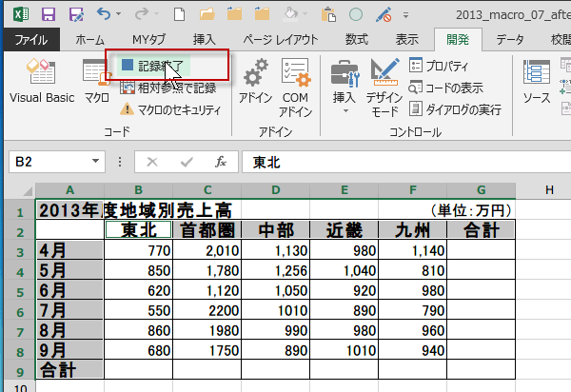Click ダイアログの実行 button
Image resolution: width=571 pixels, height=392 pixels.
pyautogui.click(x=455, y=109)
